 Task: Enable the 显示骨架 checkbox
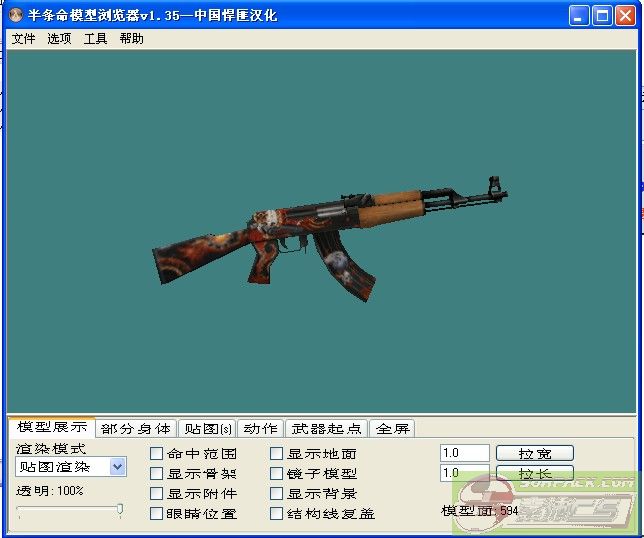tap(156, 474)
